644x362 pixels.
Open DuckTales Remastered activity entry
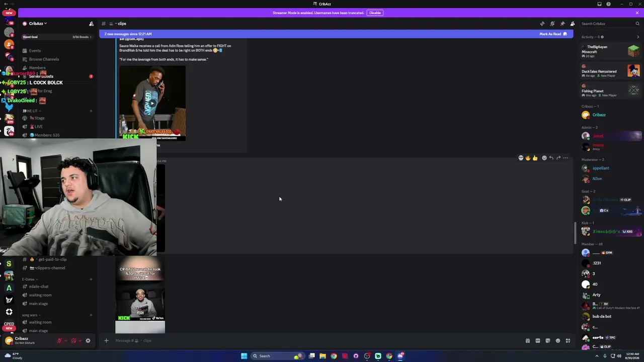tap(611, 71)
